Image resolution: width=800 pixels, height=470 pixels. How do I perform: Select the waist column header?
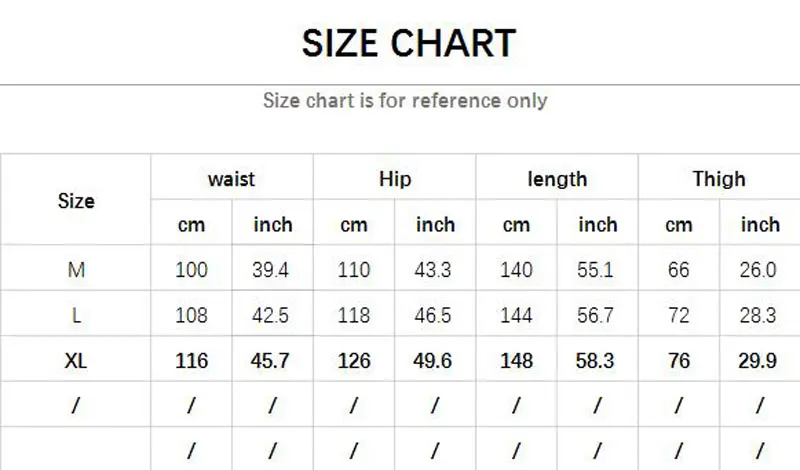point(231,179)
